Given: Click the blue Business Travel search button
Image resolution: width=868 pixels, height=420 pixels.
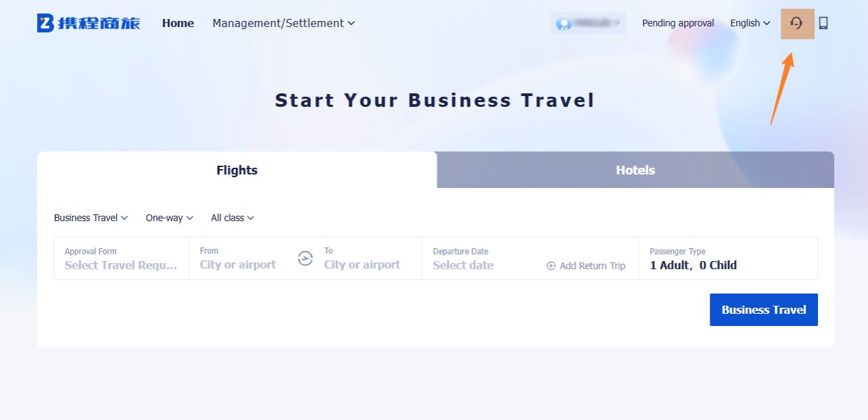Looking at the screenshot, I should [763, 310].
